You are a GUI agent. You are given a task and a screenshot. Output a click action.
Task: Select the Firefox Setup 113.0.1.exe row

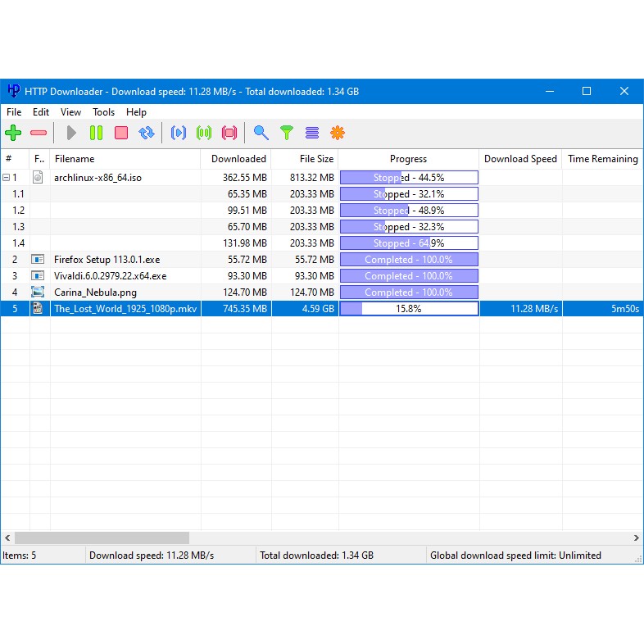(321, 260)
